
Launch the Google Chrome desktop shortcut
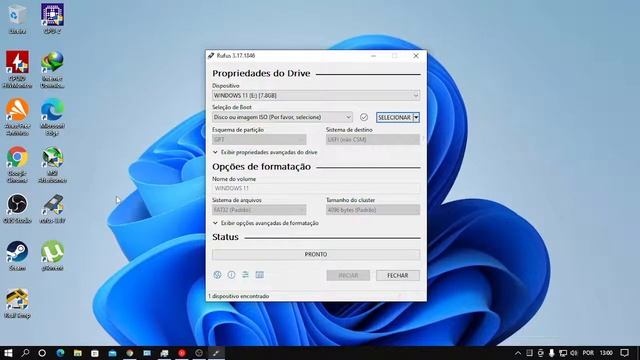coord(17,164)
